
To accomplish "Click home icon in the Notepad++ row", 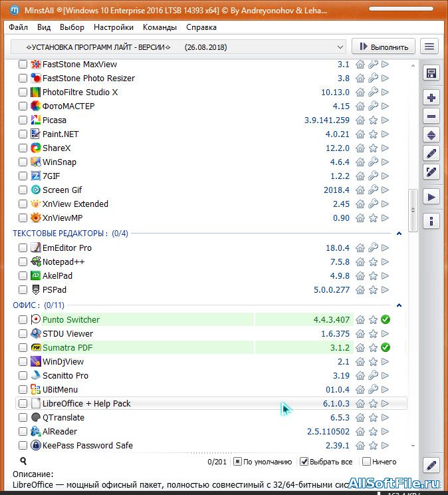I will click(360, 262).
